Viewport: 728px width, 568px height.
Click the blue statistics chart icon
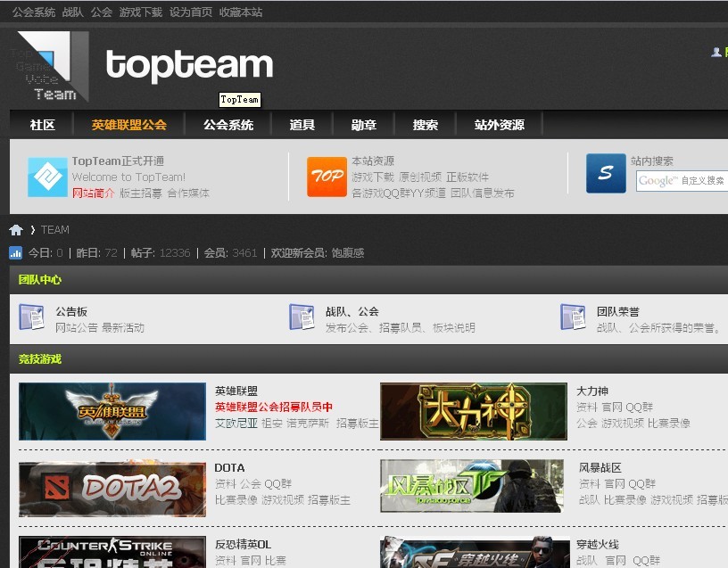(x=15, y=253)
